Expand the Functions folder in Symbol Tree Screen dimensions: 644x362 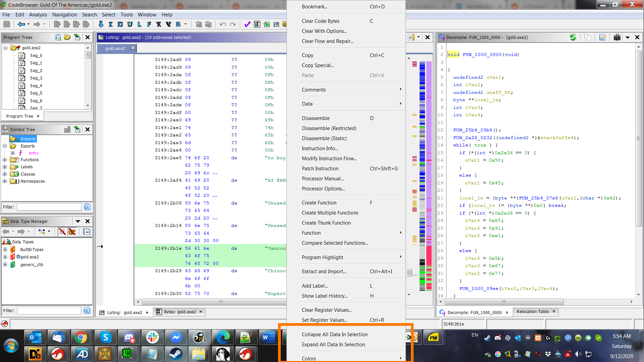(x=5, y=160)
